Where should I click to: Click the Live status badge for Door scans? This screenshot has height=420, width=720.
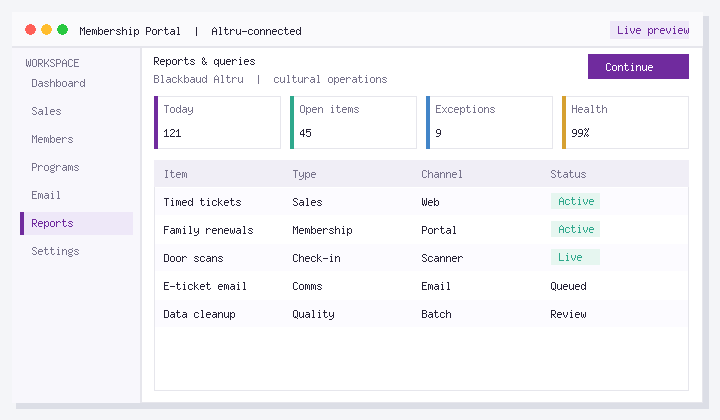click(x=575, y=257)
